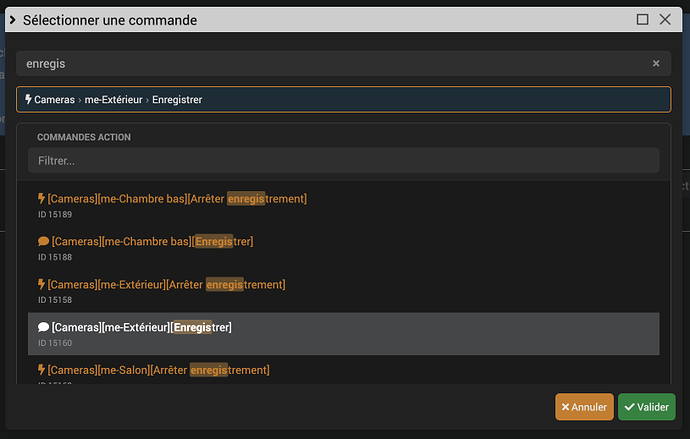Click the Filtrer input field

click(x=343, y=161)
